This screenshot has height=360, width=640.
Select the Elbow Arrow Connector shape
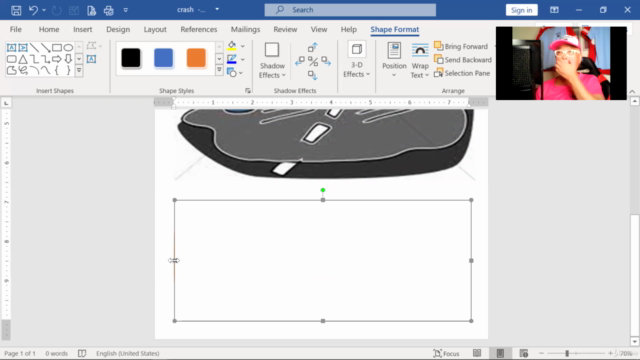click(x=46, y=59)
